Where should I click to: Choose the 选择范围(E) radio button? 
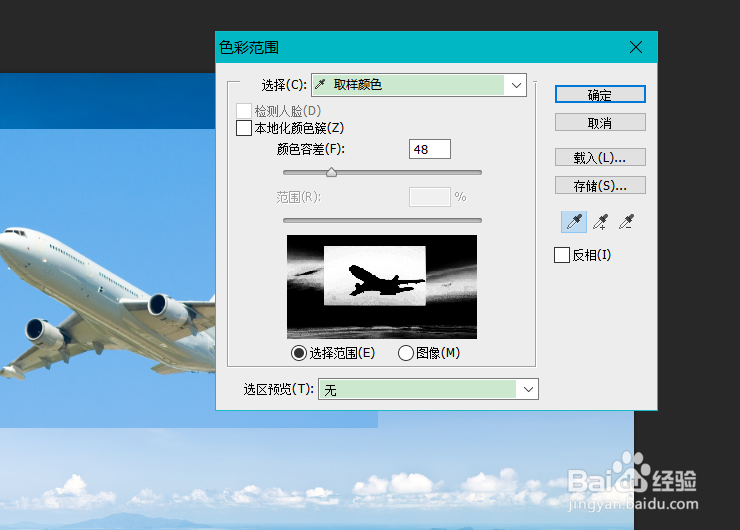tap(299, 353)
